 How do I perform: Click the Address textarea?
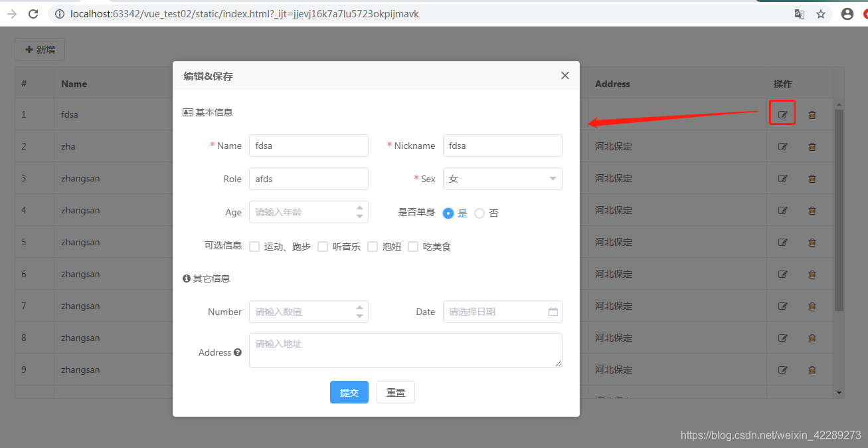[406, 350]
